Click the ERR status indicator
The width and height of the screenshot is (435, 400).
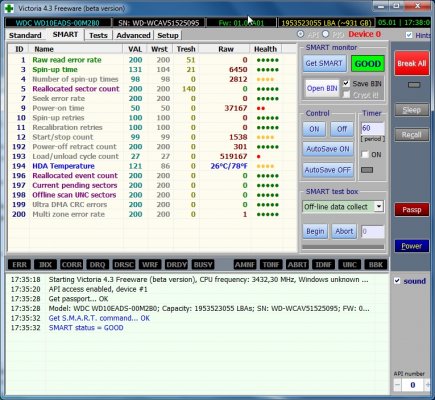point(19,265)
